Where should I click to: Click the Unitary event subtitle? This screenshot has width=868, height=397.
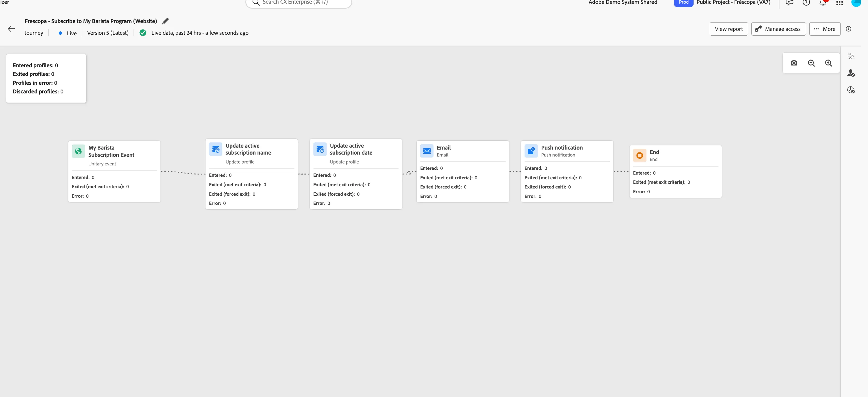point(102,164)
